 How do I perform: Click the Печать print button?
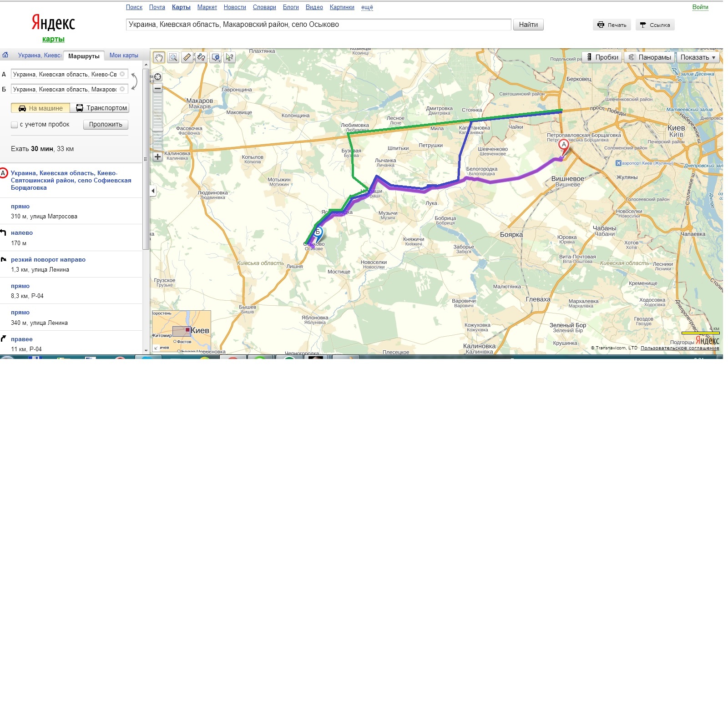[612, 25]
